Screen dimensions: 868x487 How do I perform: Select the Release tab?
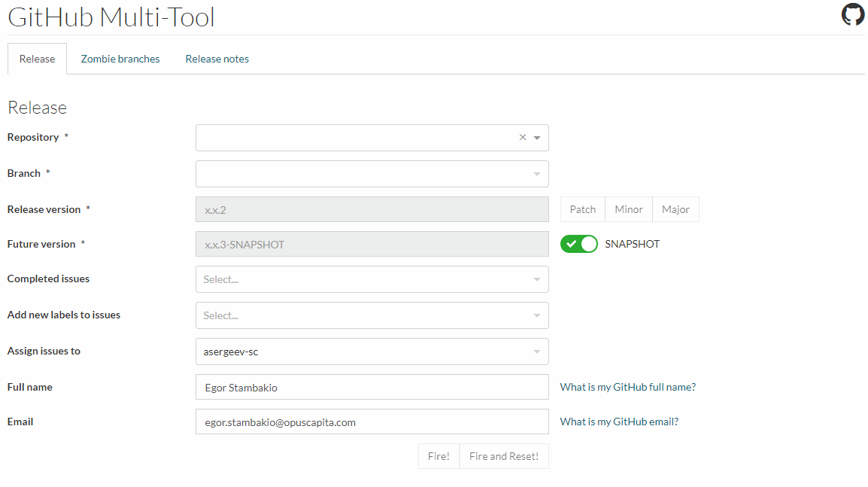tap(37, 59)
